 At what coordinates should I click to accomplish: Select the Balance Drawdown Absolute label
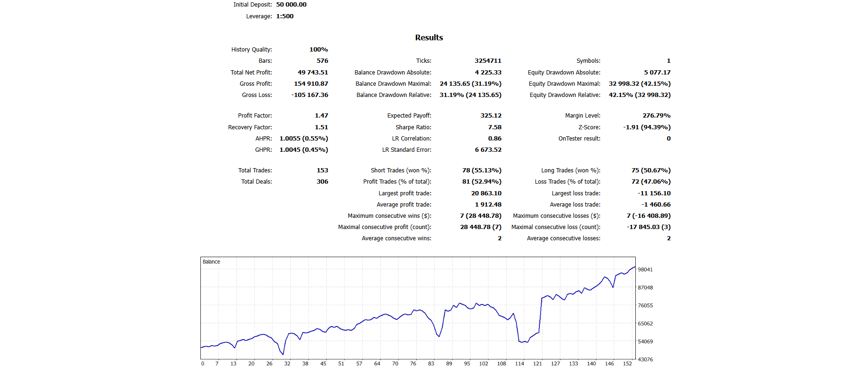tap(393, 73)
